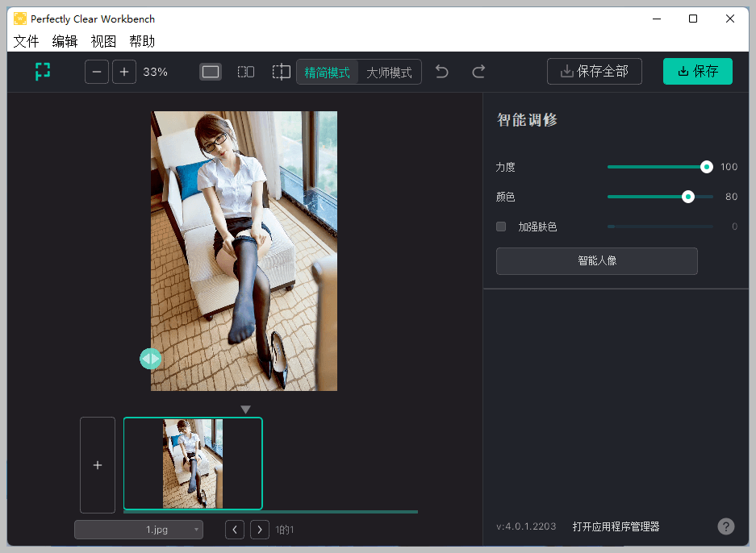Switch to 大师模式 tab

pos(390,73)
